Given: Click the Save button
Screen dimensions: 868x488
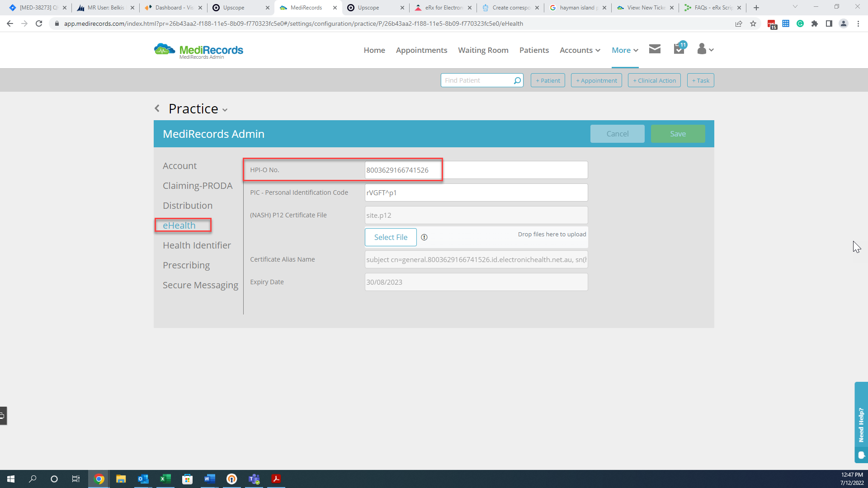Looking at the screenshot, I should [x=678, y=134].
